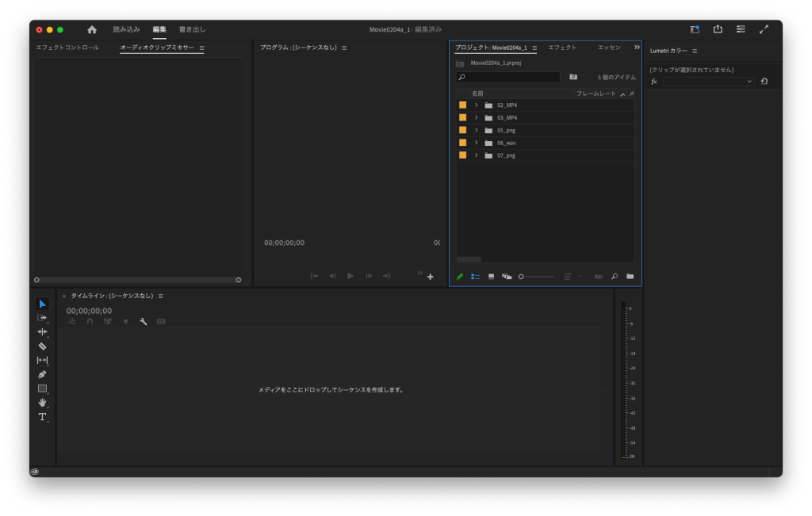Screen dimensions: 812x516
Task: Click the Home icon button in the header
Action: pyautogui.click(x=92, y=29)
